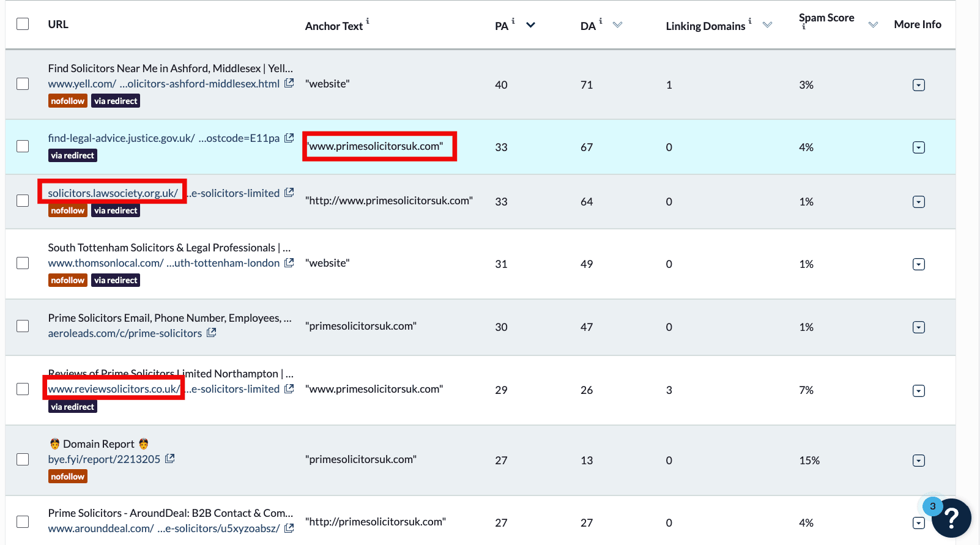980x545 pixels.
Task: Sort by PA using the arrow
Action: pos(531,25)
